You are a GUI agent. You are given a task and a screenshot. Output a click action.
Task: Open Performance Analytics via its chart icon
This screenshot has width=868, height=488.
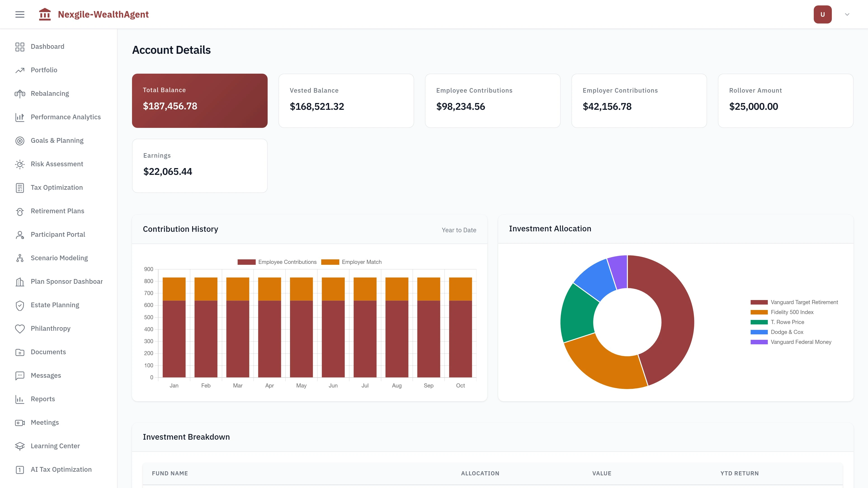tap(19, 117)
